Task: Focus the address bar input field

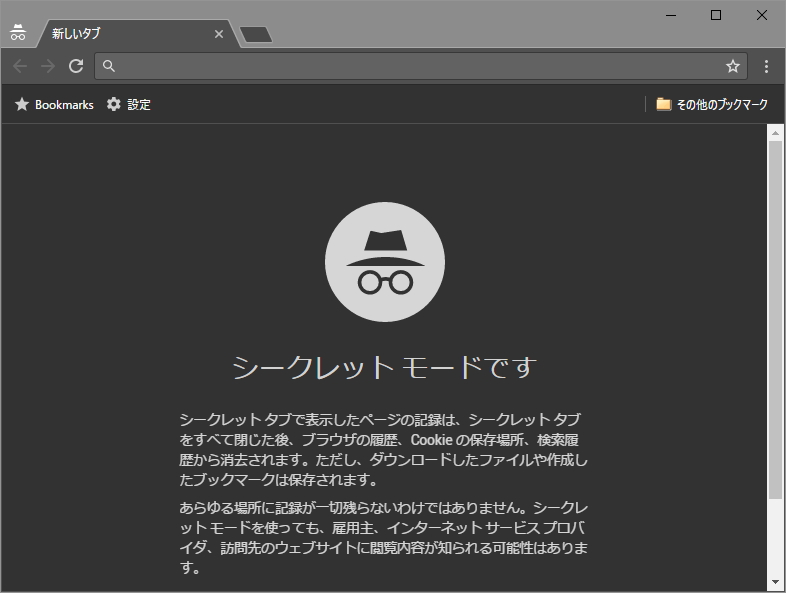Action: pyautogui.click(x=420, y=66)
